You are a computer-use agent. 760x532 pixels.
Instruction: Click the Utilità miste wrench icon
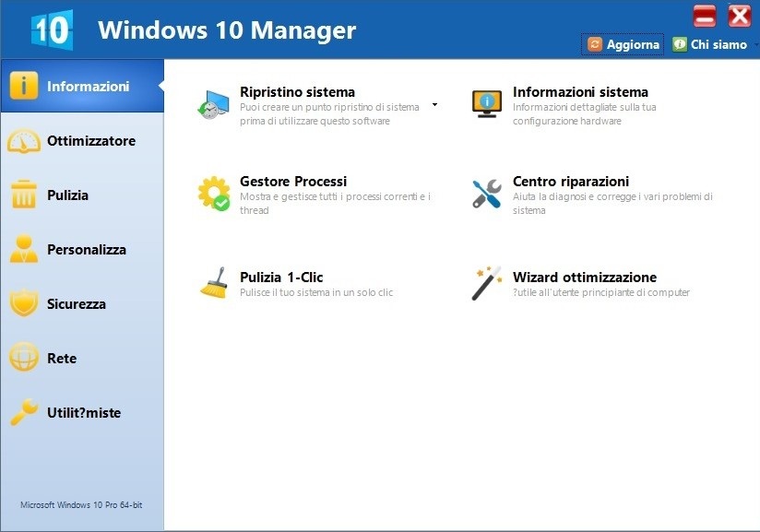23,412
